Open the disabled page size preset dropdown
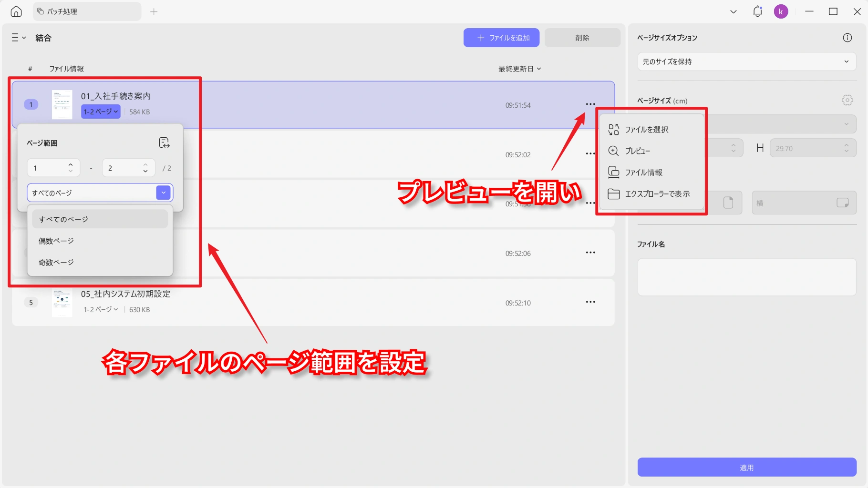 [x=782, y=124]
